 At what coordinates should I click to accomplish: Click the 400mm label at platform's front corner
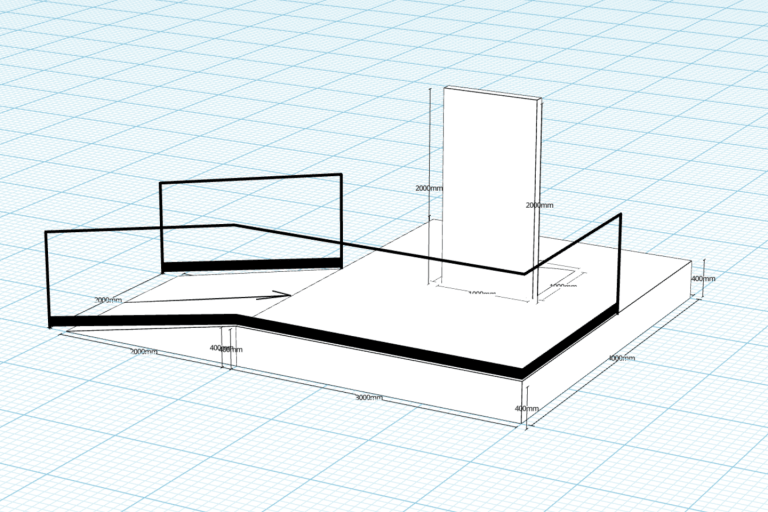527,408
